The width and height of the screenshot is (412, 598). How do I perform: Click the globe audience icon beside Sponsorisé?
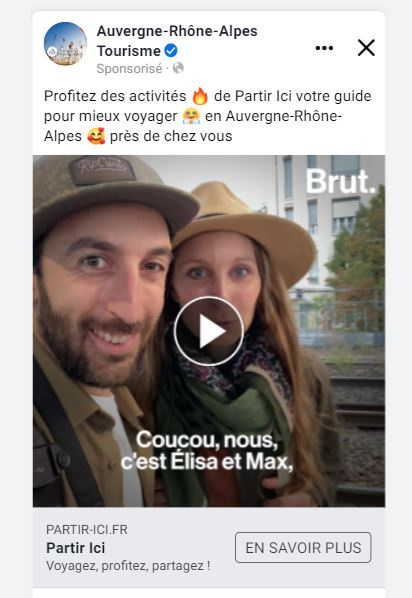tap(178, 68)
